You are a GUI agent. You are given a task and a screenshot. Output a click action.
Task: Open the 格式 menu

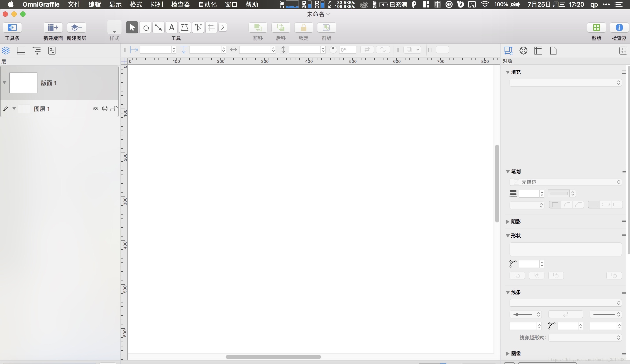(136, 4)
